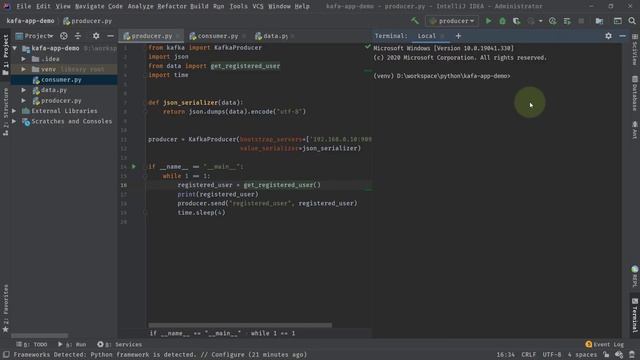Click the editor horizontal scrollbar
Screen dimensions: 640x360
pos(240,325)
